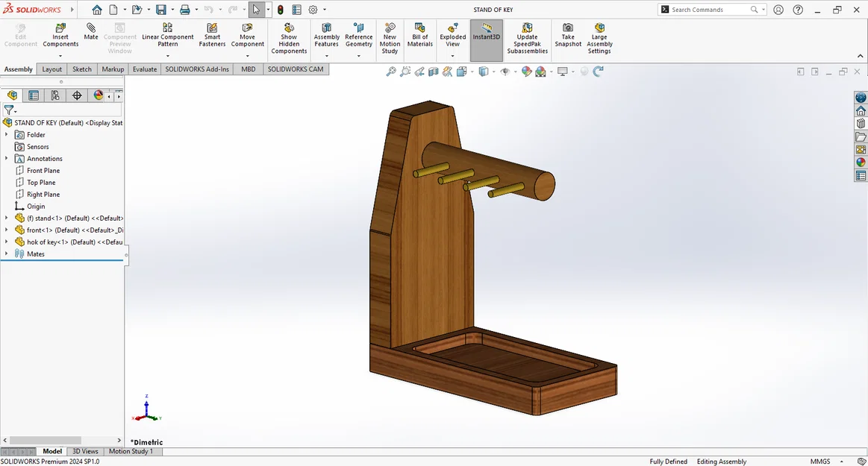
Task: Expand the Folder tree node
Action: [7, 134]
